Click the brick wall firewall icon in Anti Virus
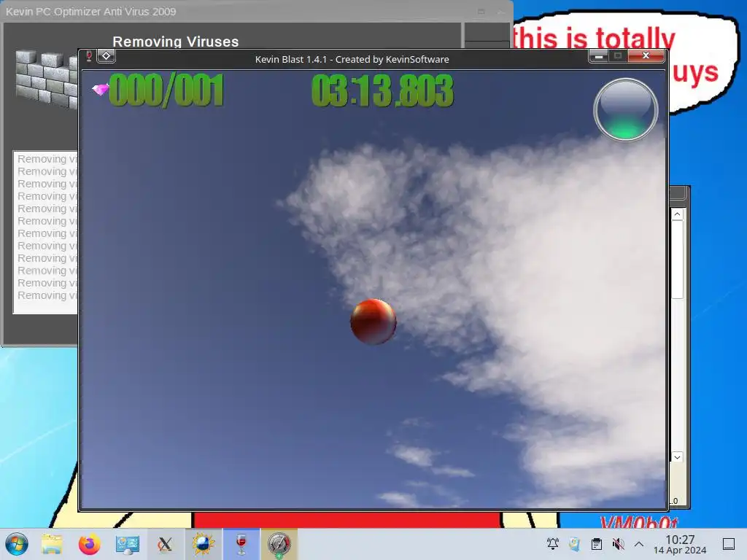 (x=46, y=79)
